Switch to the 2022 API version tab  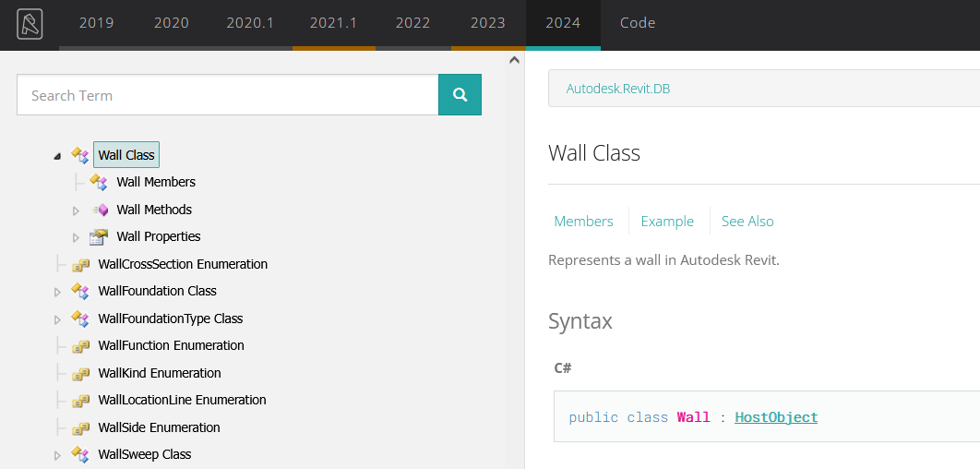click(x=413, y=23)
